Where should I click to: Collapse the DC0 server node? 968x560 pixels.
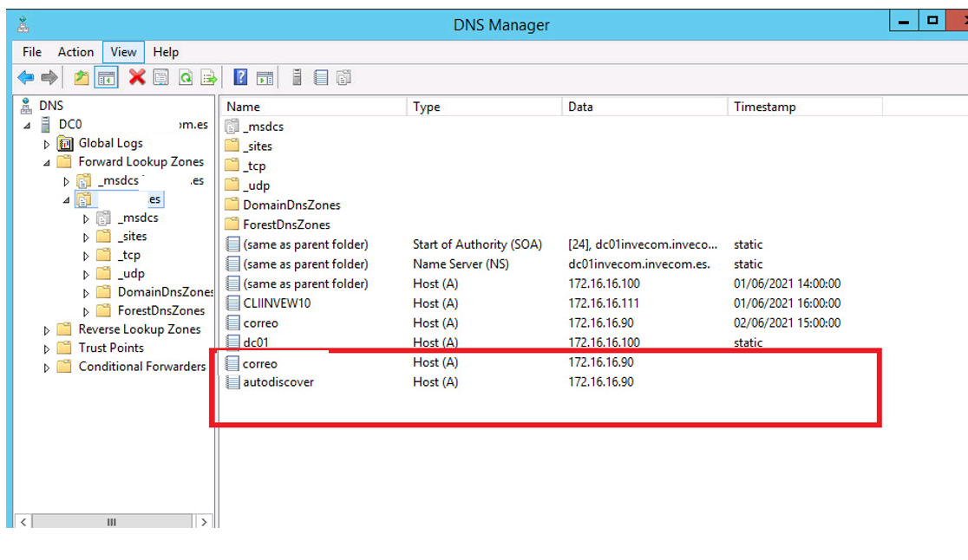(27, 125)
